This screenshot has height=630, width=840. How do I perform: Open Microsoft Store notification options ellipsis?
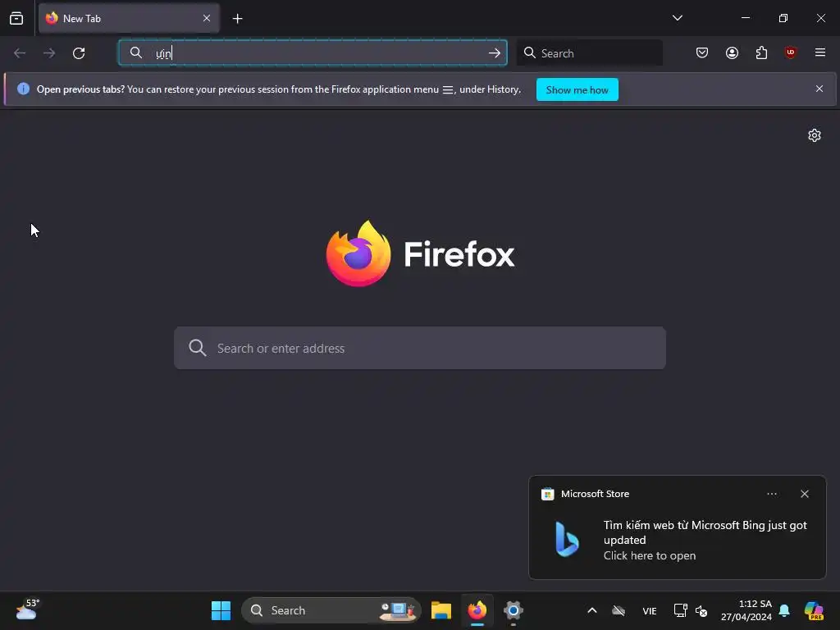click(771, 494)
